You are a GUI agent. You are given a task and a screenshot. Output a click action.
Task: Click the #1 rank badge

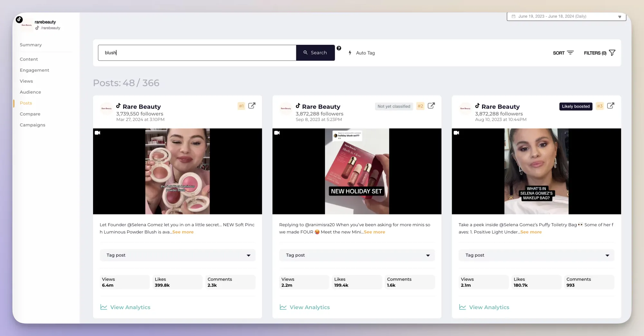241,106
